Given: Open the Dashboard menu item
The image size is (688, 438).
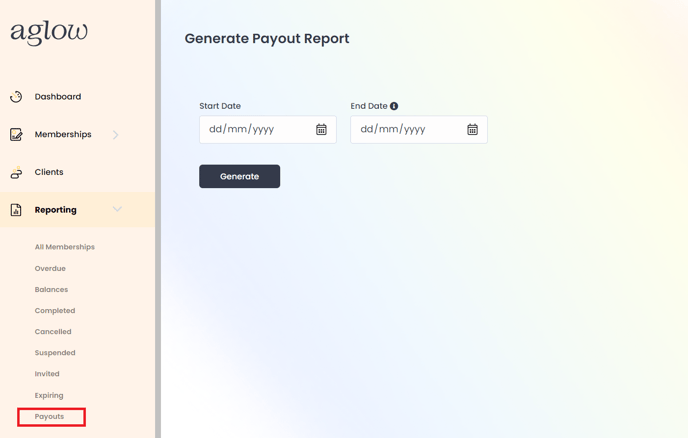Looking at the screenshot, I should point(58,97).
